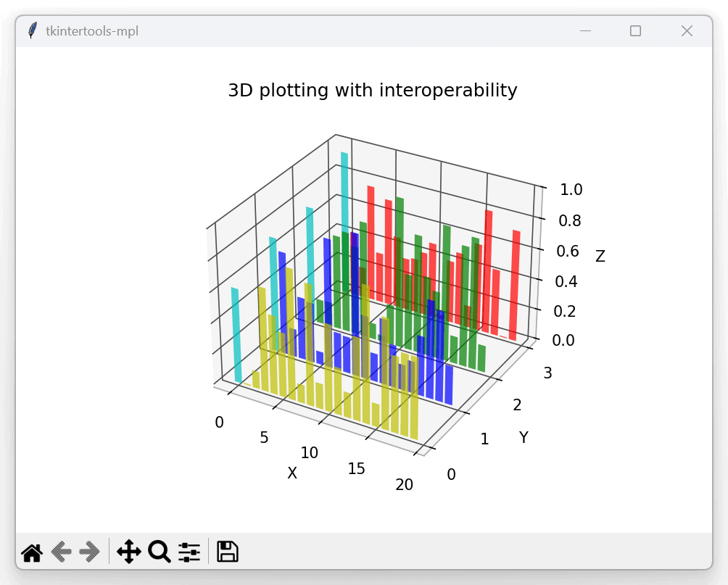Click the Z tick label 0.8

(570, 220)
